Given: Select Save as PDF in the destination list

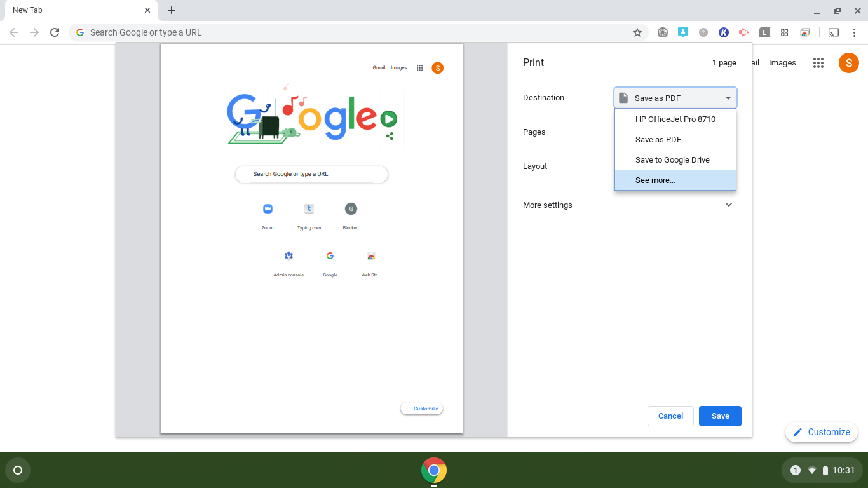Looking at the screenshot, I should click(x=675, y=139).
